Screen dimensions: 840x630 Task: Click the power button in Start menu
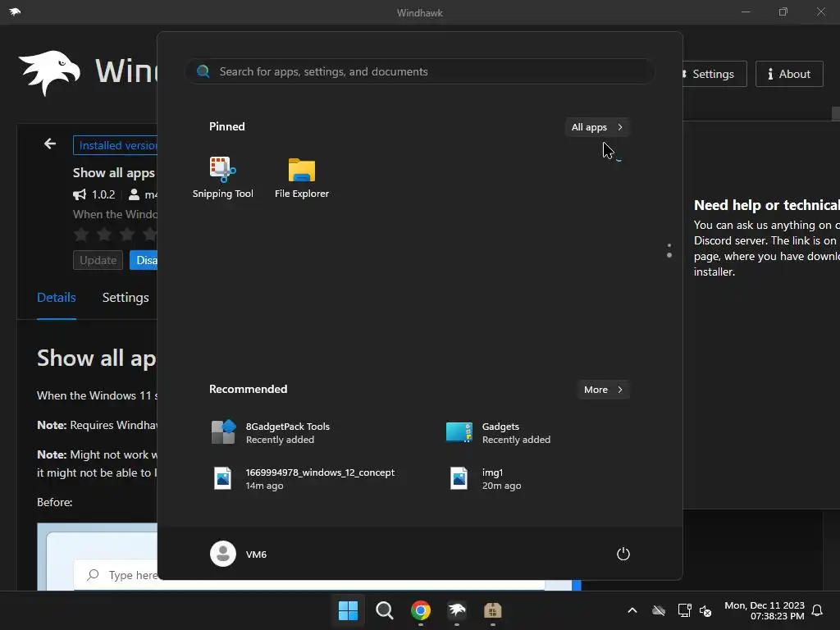pyautogui.click(x=623, y=554)
